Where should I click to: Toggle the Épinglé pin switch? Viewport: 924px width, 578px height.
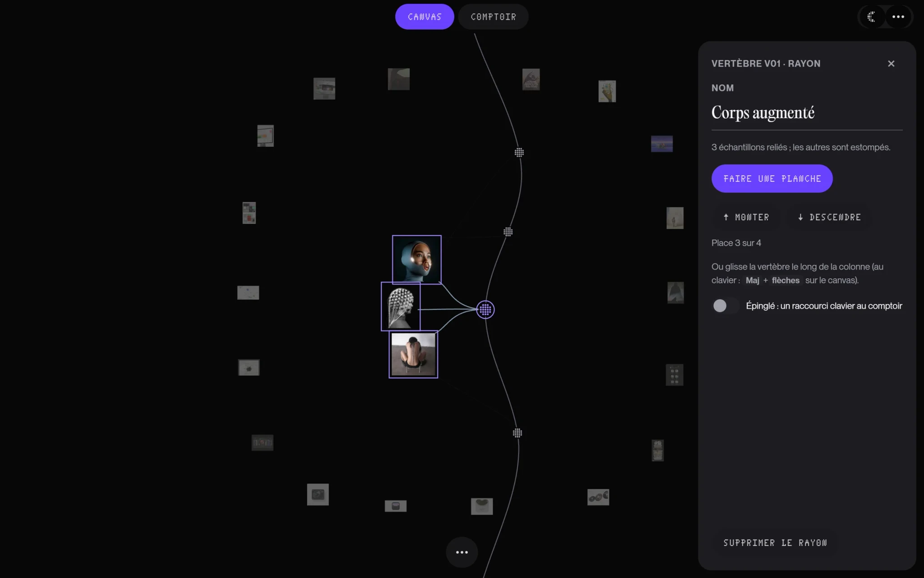(725, 306)
